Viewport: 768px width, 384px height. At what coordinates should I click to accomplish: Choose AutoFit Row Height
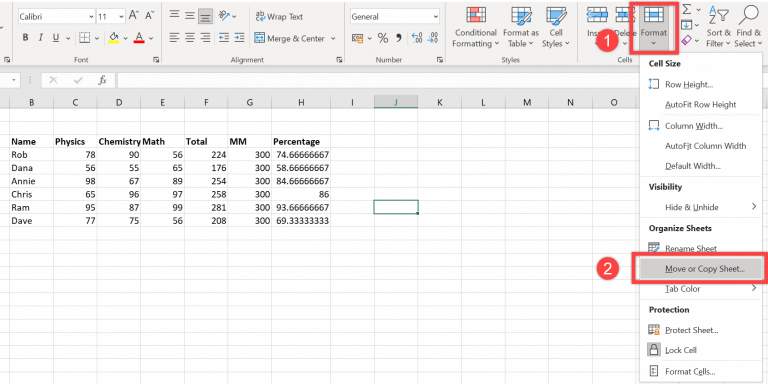tap(700, 104)
